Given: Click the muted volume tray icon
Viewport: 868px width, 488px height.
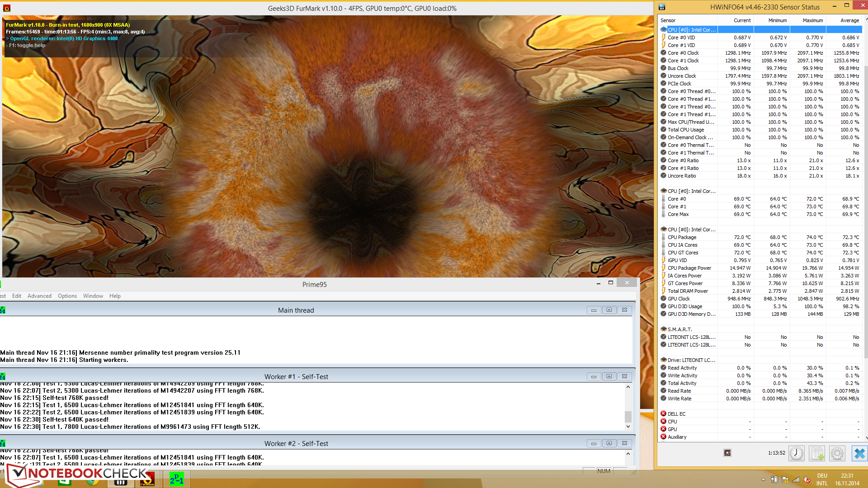Looking at the screenshot, I should click(x=807, y=480).
